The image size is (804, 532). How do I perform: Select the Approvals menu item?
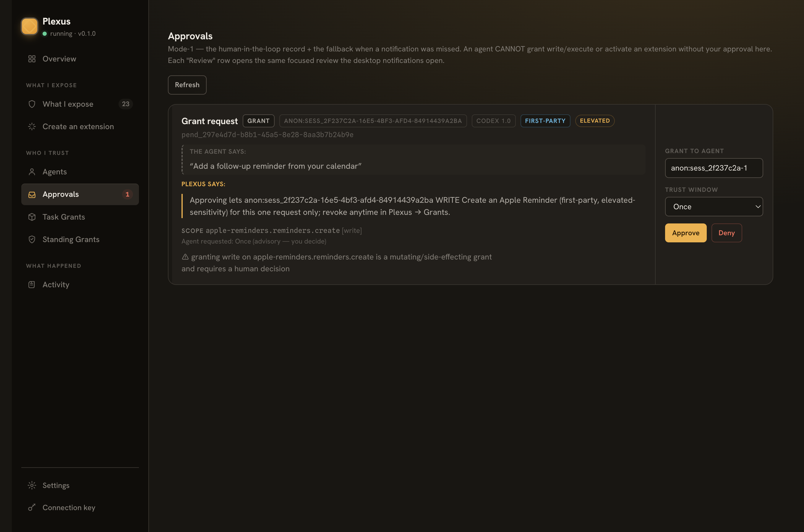coord(80,194)
